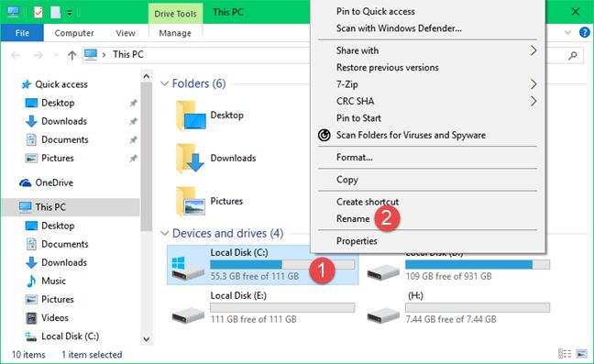This screenshot has width=594, height=364.
Task: Click the navigation pane scroll down arrow
Action: click(x=147, y=339)
